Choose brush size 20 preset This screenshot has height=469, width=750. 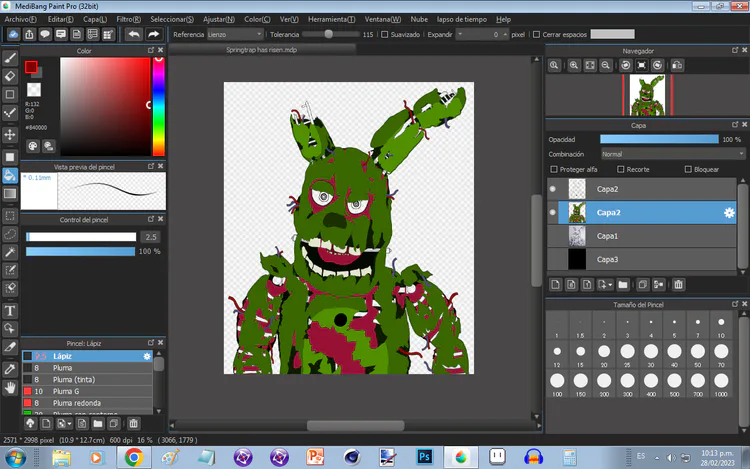click(604, 355)
